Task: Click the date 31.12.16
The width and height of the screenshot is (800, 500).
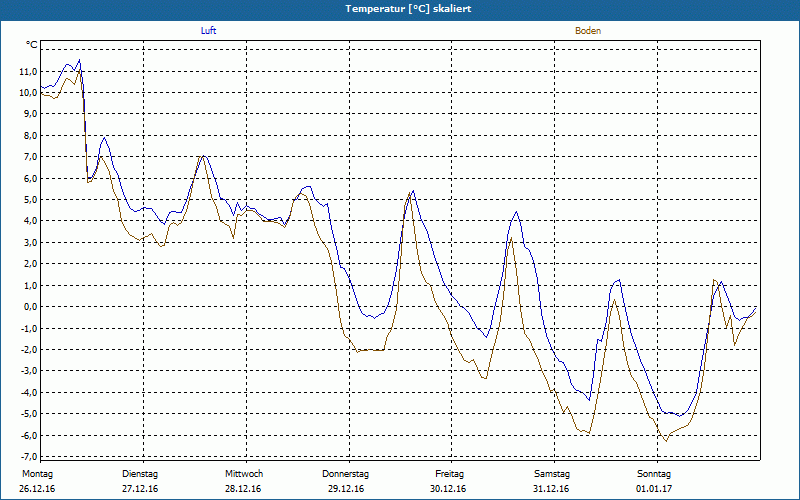Action: 551,489
